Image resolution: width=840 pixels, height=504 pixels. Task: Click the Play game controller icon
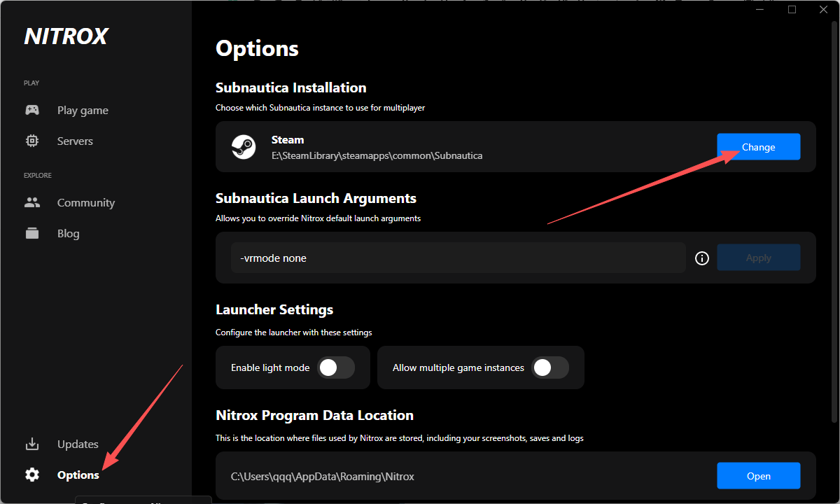point(32,111)
